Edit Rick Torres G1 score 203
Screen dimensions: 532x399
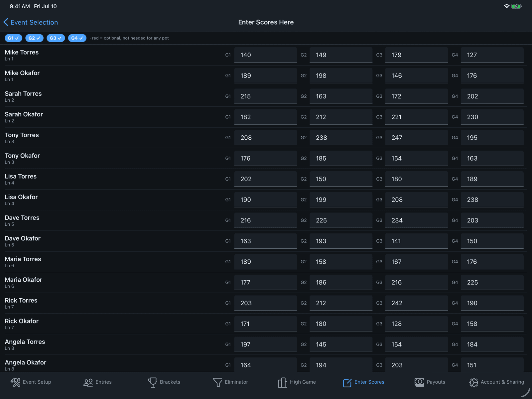pyautogui.click(x=265, y=303)
